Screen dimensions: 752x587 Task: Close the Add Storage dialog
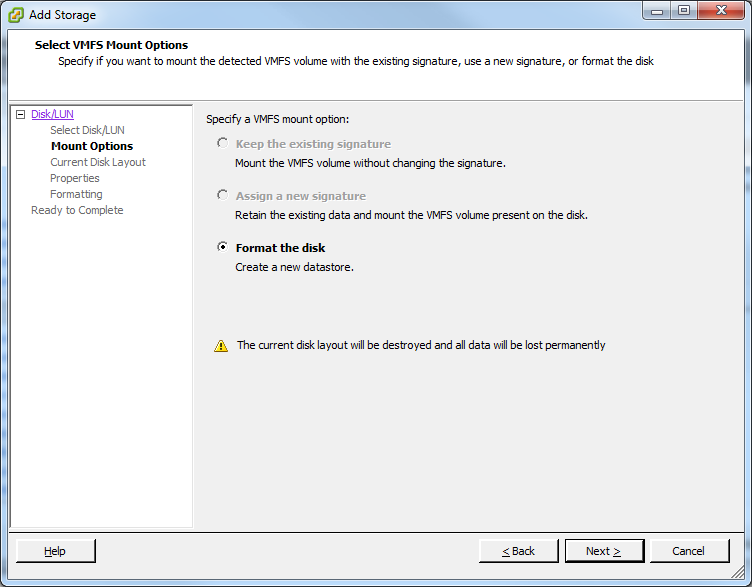coord(721,11)
